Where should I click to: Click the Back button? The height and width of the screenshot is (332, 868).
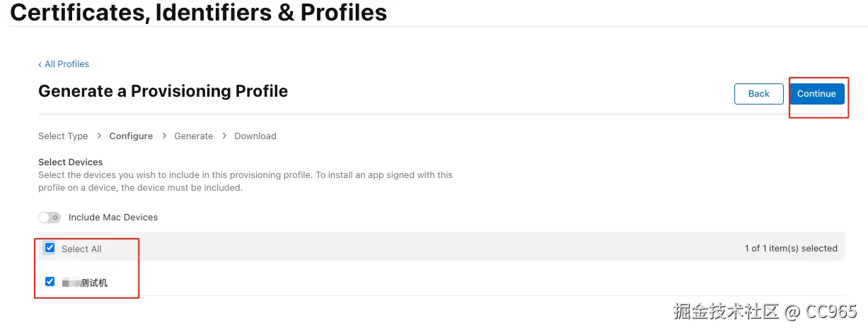tap(758, 94)
